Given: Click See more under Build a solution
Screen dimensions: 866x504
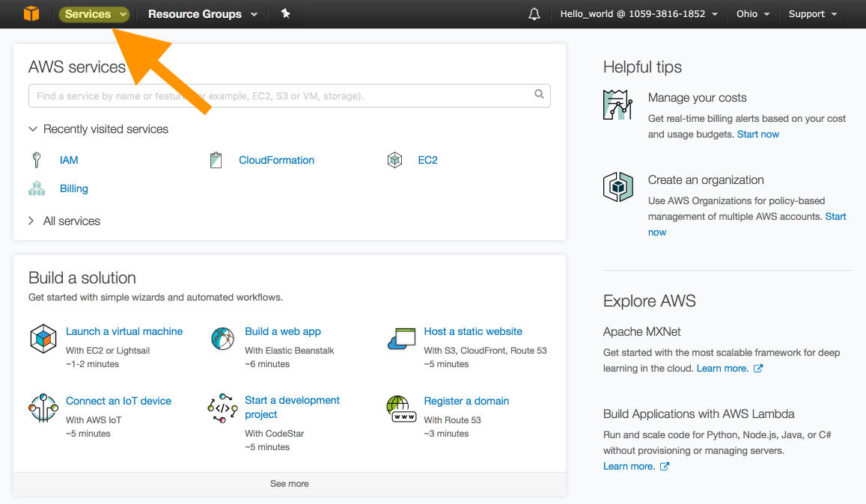Looking at the screenshot, I should (290, 484).
